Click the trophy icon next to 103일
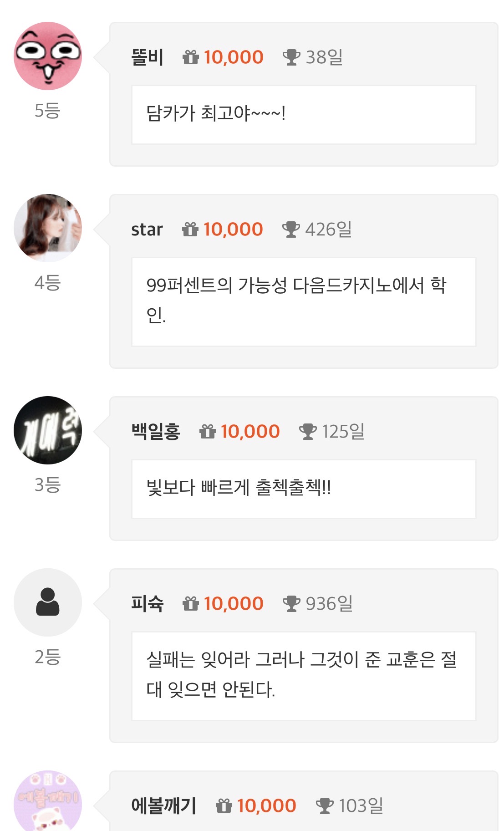Viewport: 504px width, 831px height. coord(325,806)
